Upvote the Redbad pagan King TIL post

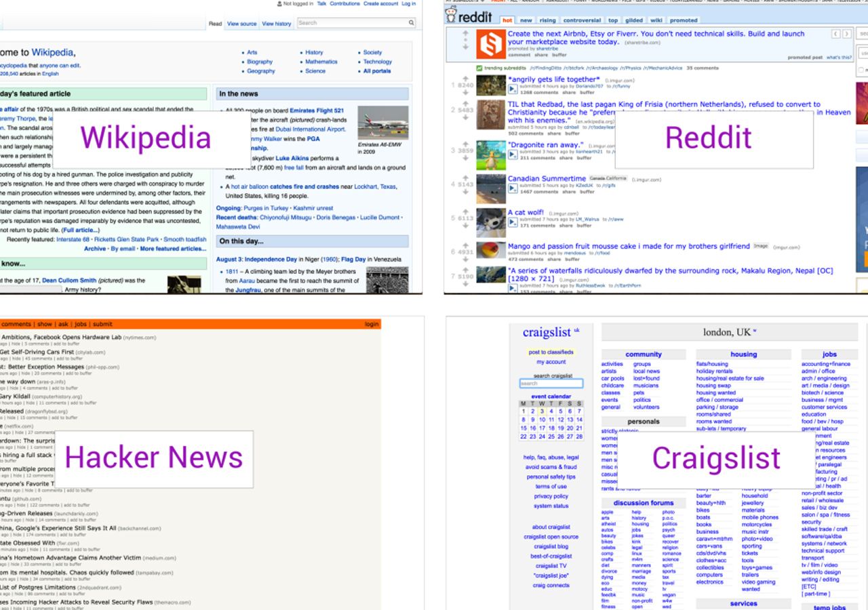pyautogui.click(x=465, y=103)
